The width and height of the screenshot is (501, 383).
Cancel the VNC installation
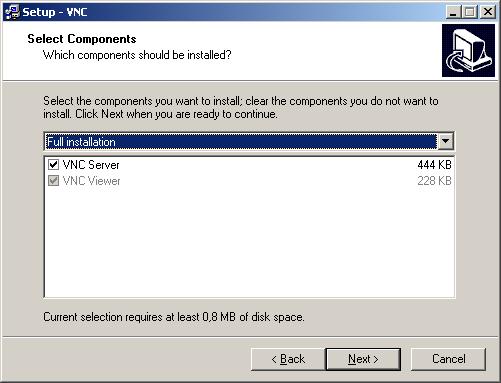click(448, 359)
